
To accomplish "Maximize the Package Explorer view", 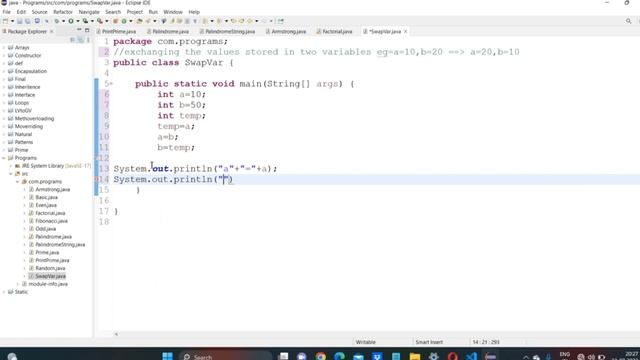I will [87, 30].
